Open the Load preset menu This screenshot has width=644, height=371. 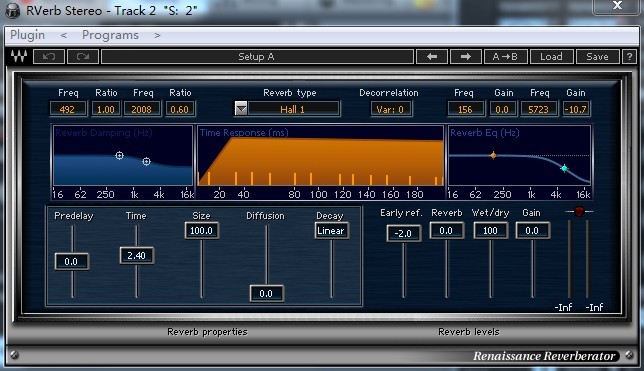pos(551,57)
